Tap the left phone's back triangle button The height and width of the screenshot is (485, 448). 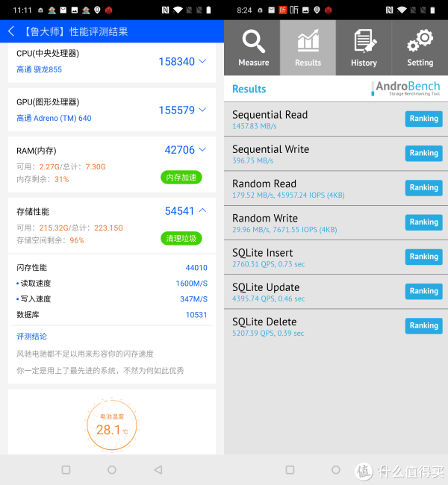pyautogui.click(x=158, y=470)
